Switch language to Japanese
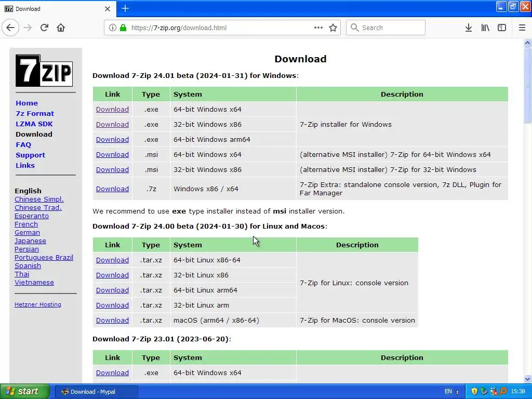This screenshot has width=532, height=399. click(30, 241)
